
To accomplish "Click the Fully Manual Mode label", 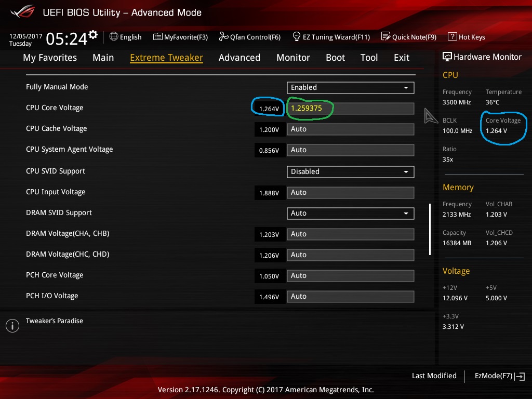I will point(57,87).
